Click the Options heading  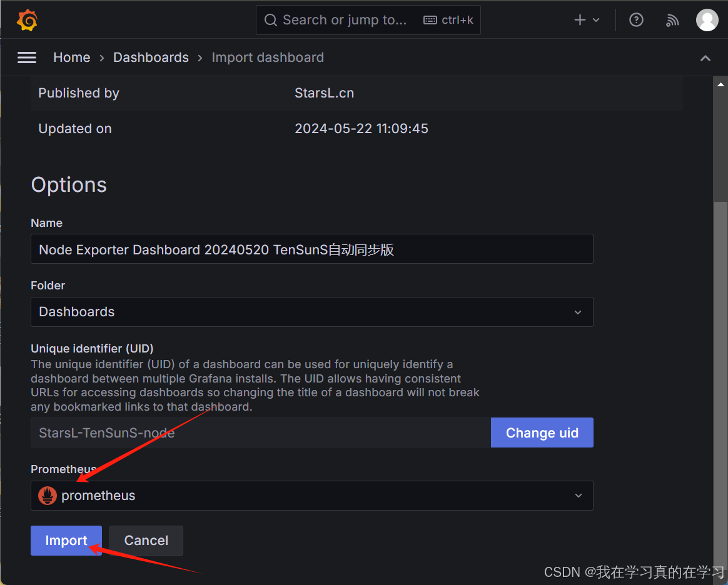point(69,184)
